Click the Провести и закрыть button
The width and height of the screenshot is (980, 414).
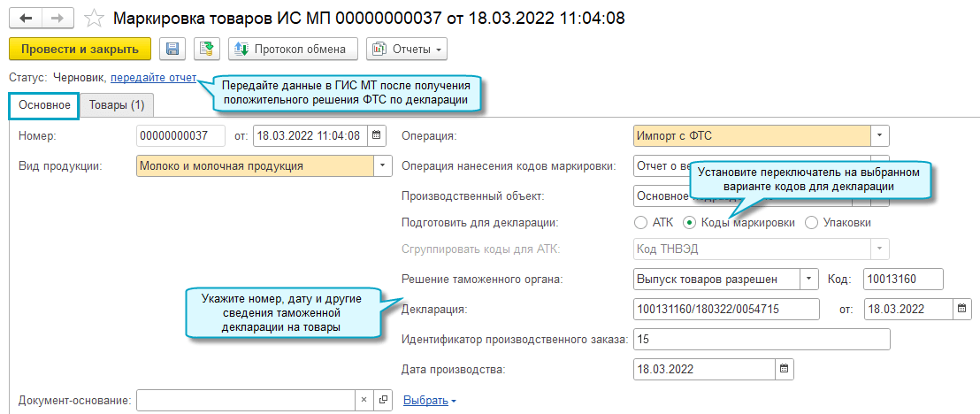pyautogui.click(x=80, y=49)
